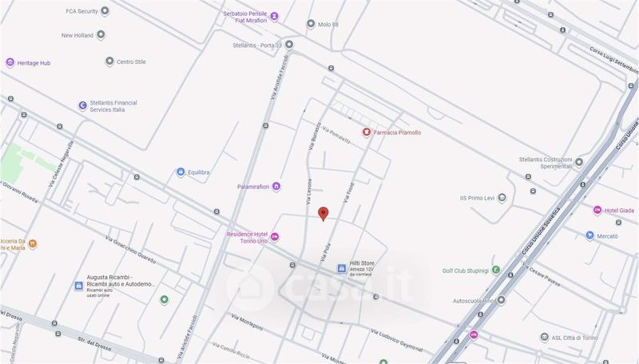Open the ASL Città di Torino label
Screen dimensions: 639x364
coord(574,338)
